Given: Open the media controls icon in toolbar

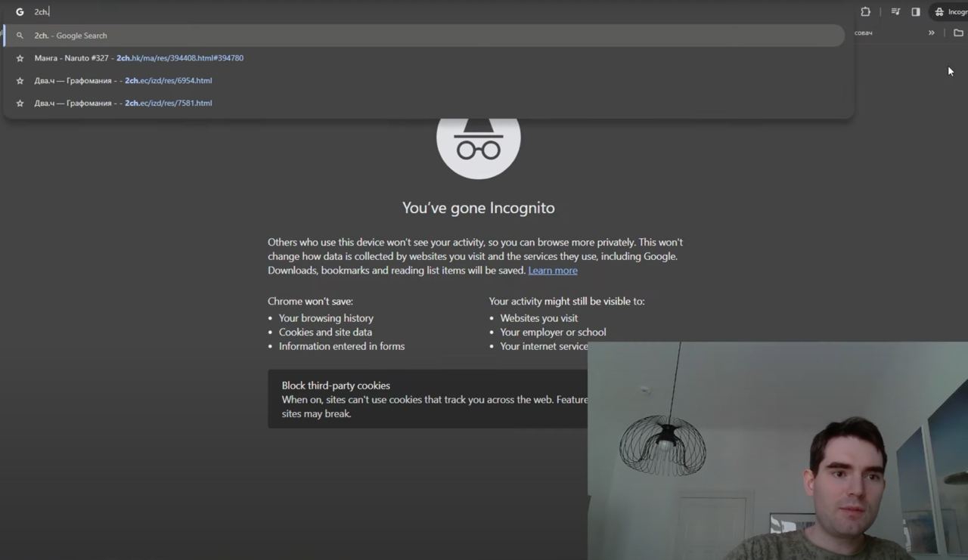Looking at the screenshot, I should (x=895, y=12).
